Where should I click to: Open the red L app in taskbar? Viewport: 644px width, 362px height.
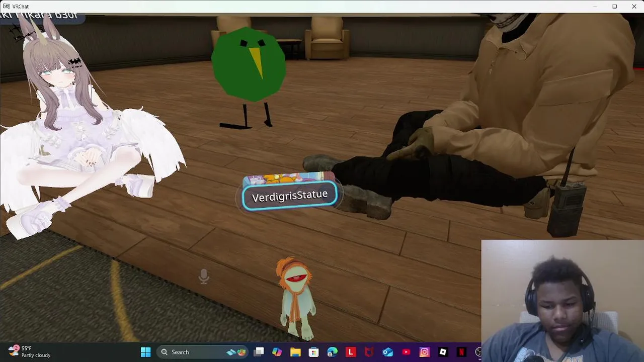click(x=351, y=352)
